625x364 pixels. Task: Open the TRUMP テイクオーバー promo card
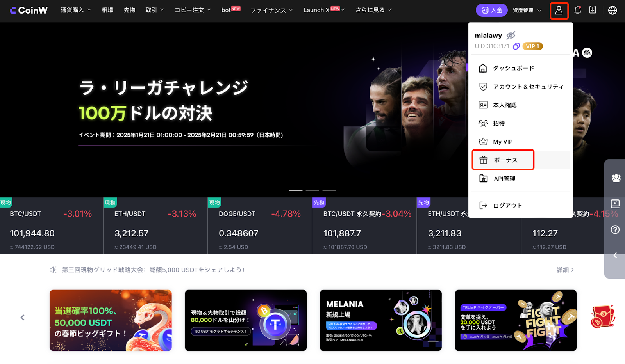tap(516, 320)
